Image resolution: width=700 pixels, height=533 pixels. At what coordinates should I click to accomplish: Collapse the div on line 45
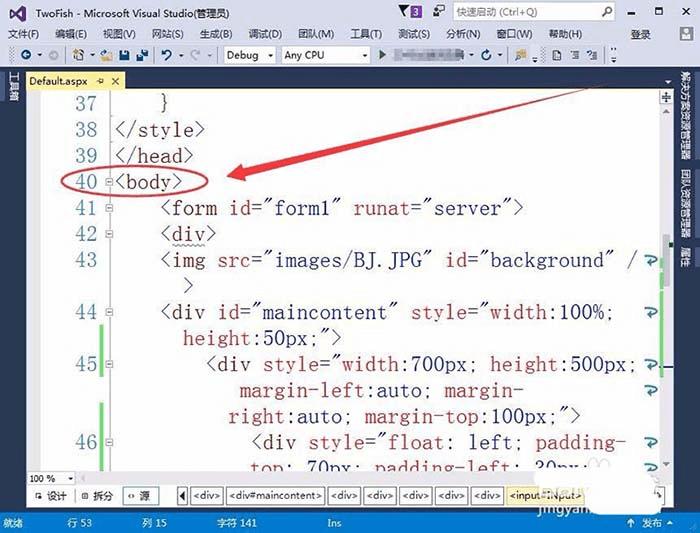tap(109, 364)
